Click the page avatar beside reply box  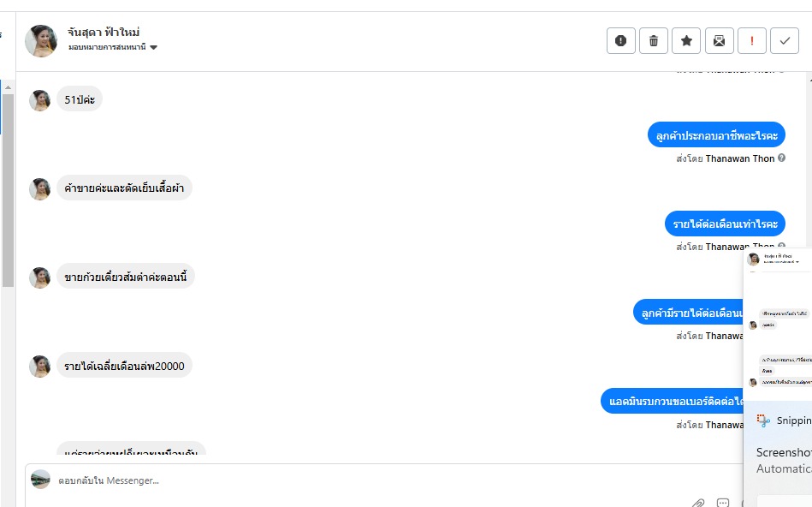[x=40, y=480]
